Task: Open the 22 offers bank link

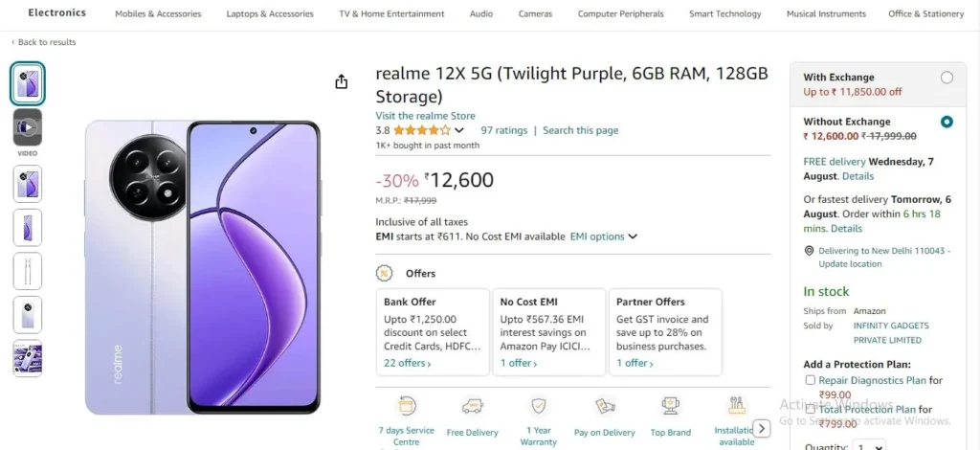Action: pos(407,363)
